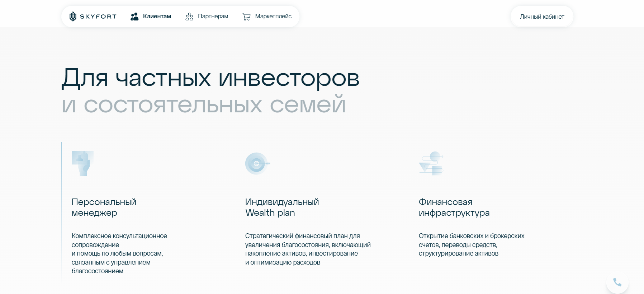
Task: Click the hand icon above Персональный менеджер
Action: (x=82, y=163)
